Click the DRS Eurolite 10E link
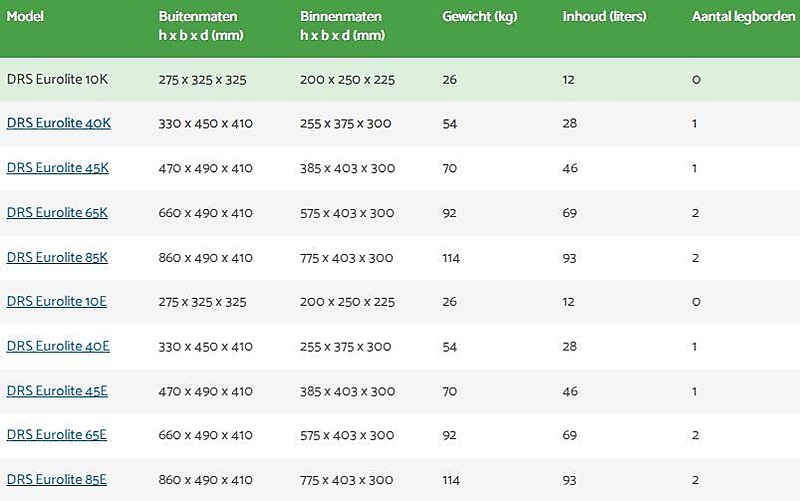The image size is (800, 501). 57,301
